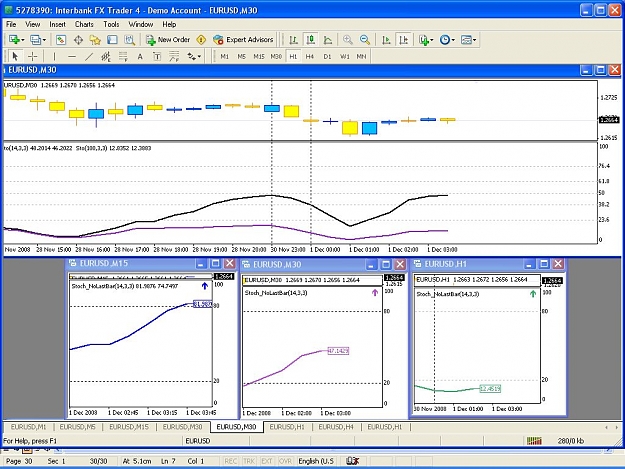Viewport: 625px width, 469px height.
Task: Click the Profiles toolbar icon
Action: pyautogui.click(x=35, y=40)
